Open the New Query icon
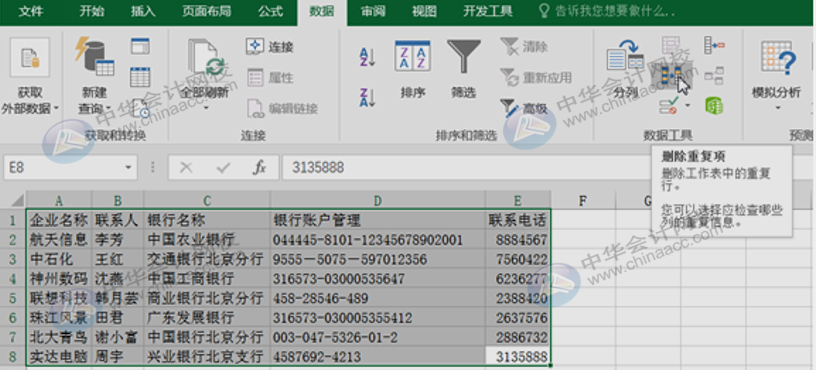This screenshot has width=816, height=370. (95, 56)
